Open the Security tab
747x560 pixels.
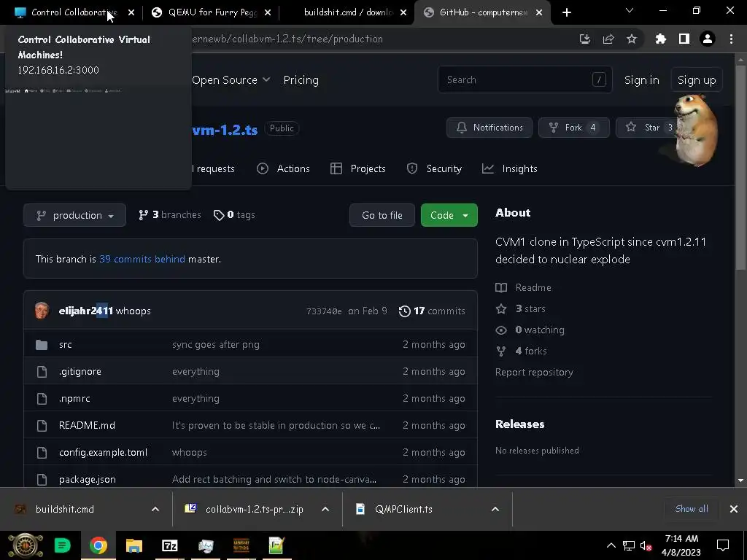point(435,168)
